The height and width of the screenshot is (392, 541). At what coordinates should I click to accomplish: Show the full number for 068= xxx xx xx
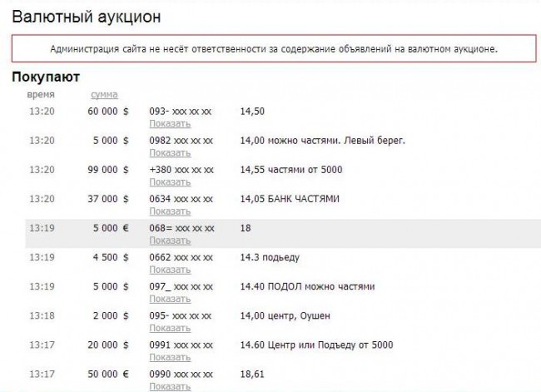pyautogui.click(x=170, y=241)
